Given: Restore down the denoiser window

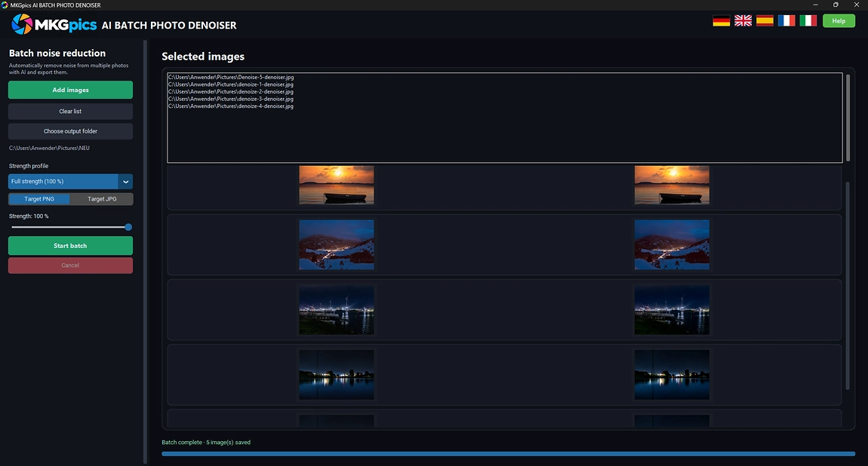Looking at the screenshot, I should click(836, 5).
